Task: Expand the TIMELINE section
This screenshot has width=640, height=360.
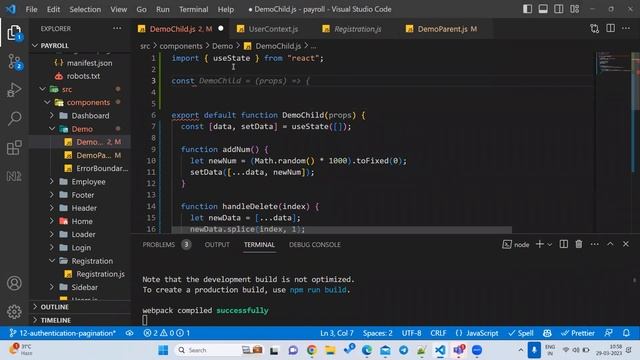Action: coord(80,320)
